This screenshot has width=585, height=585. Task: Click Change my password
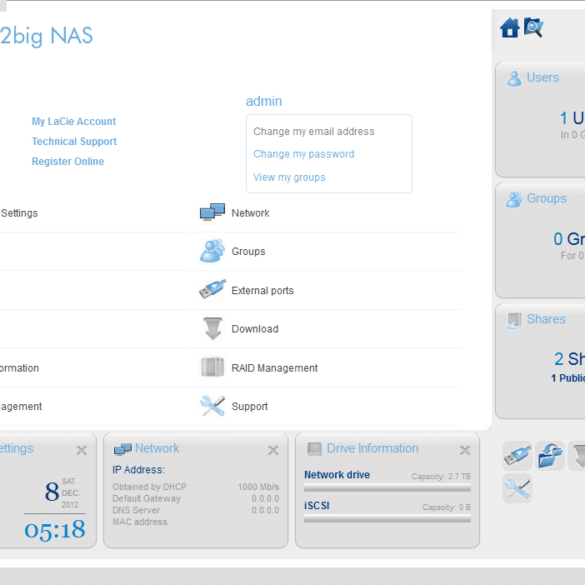304,154
